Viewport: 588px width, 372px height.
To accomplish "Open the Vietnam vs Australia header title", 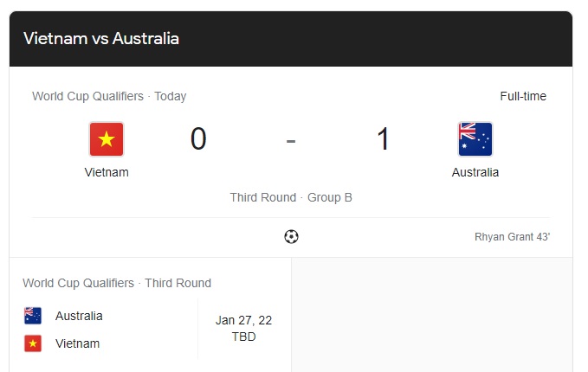I will pos(101,38).
